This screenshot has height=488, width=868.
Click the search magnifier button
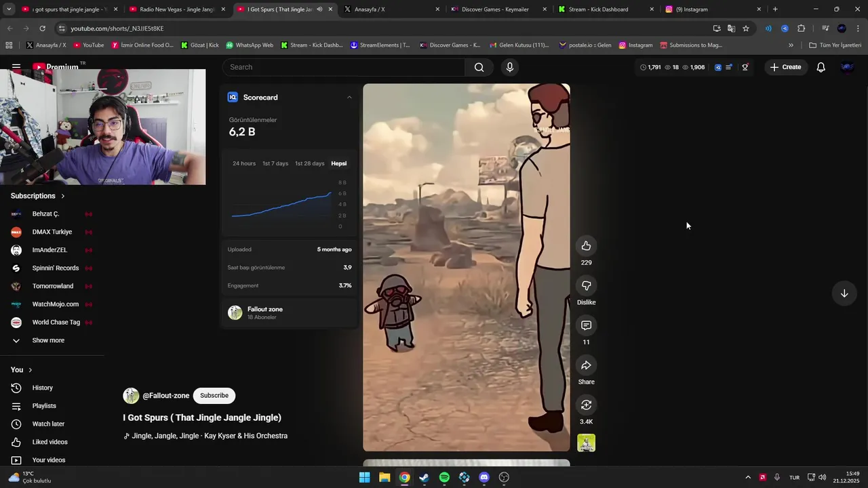pos(479,67)
